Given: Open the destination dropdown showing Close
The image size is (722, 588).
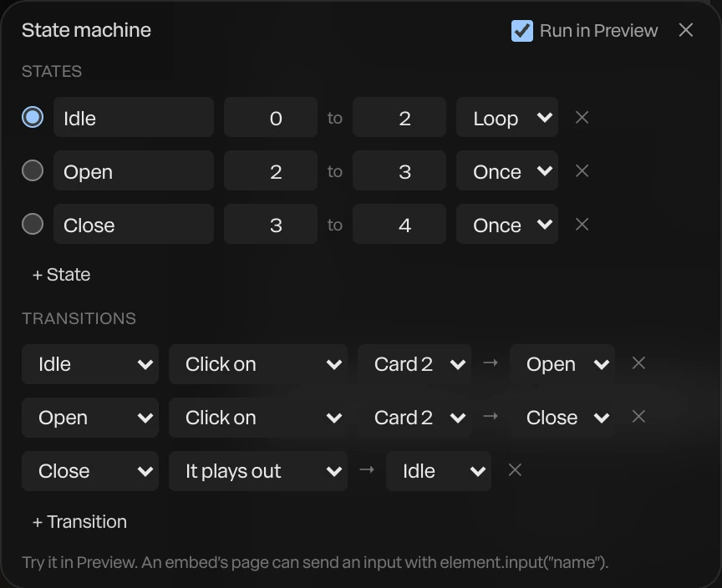Looking at the screenshot, I should (x=562, y=418).
